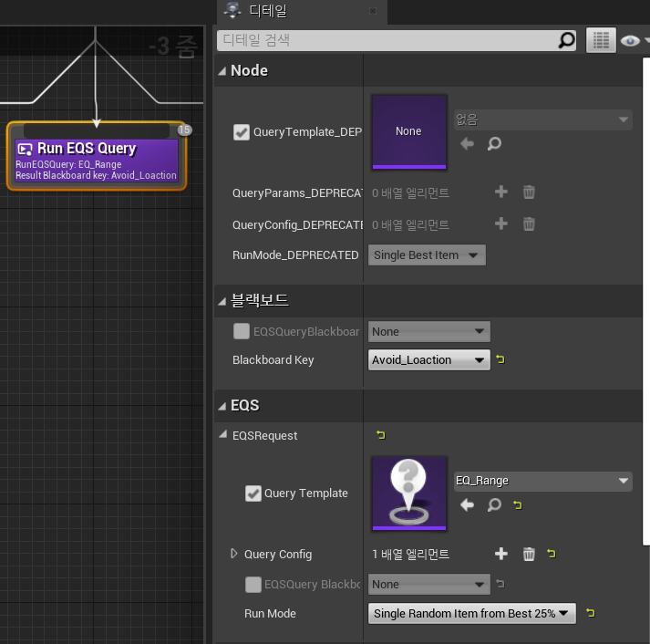This screenshot has width=650, height=644.
Task: Open the QueryTemplate_DEPRECATED asset dropdown
Action: pos(543,119)
